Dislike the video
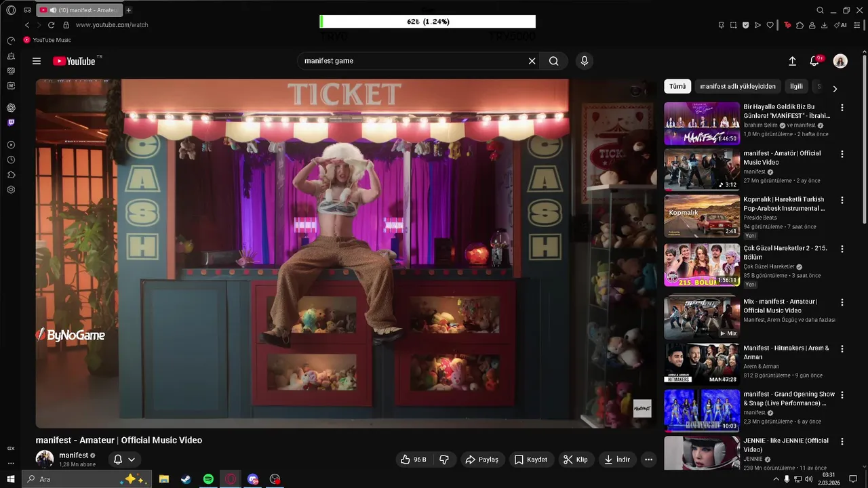This screenshot has width=868, height=488. 444,460
